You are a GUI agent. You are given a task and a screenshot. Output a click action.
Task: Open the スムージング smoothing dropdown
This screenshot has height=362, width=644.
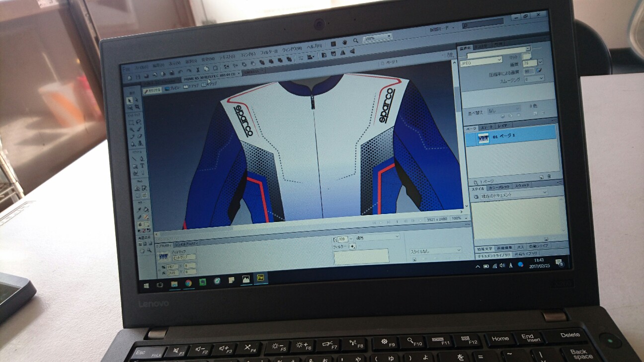(x=541, y=78)
